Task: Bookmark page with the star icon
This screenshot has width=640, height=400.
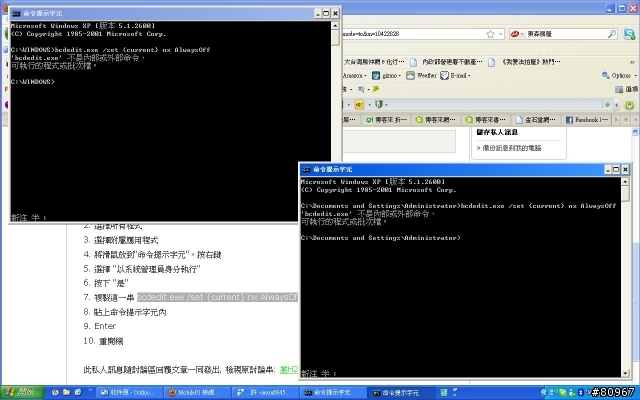Action: click(x=490, y=34)
